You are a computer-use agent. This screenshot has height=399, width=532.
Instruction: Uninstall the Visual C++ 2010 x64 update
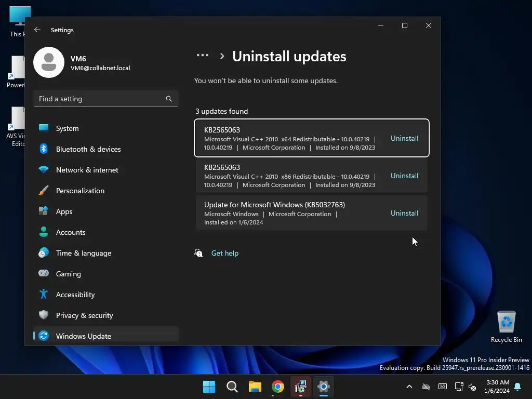404,138
